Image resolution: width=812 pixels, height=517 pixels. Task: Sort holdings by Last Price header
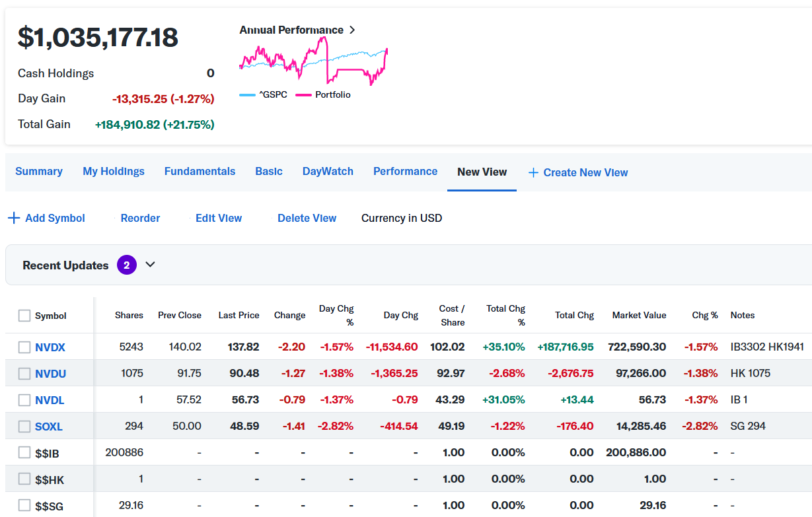[239, 316]
